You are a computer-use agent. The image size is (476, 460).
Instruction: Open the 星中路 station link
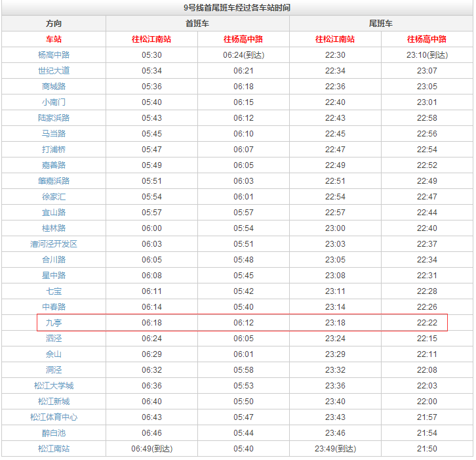click(54, 276)
